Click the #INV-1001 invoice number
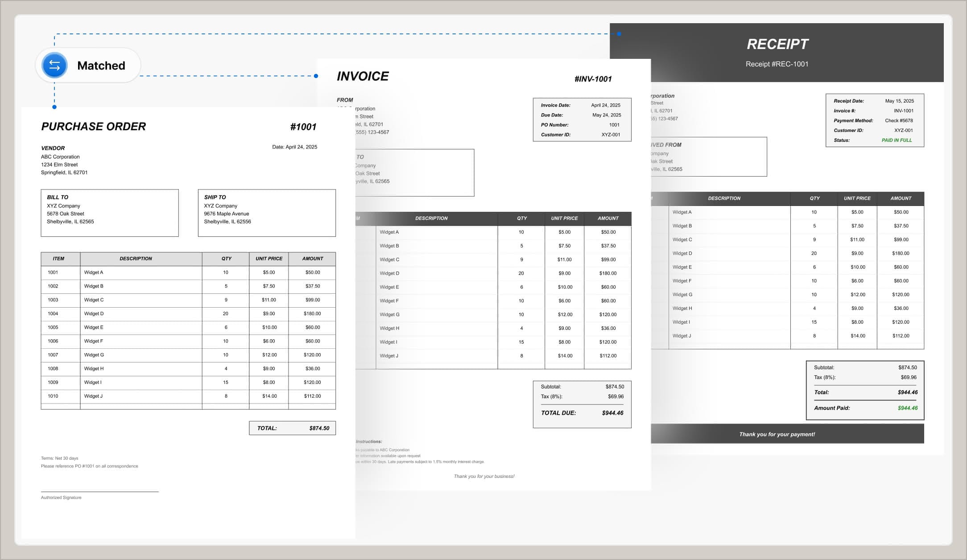The width and height of the screenshot is (967, 560). (x=593, y=79)
